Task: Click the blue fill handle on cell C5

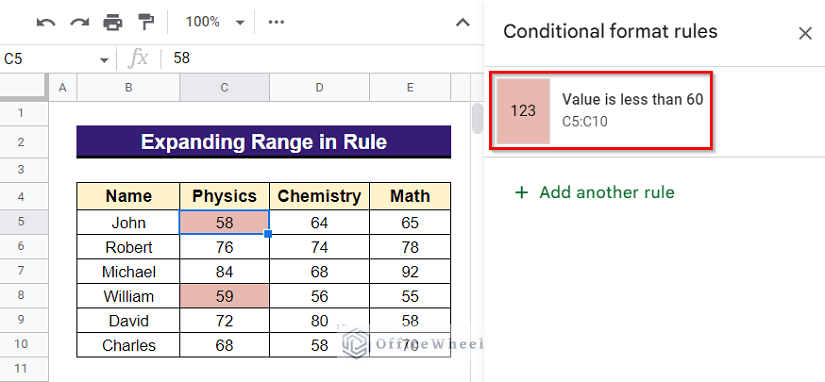Action: point(268,234)
